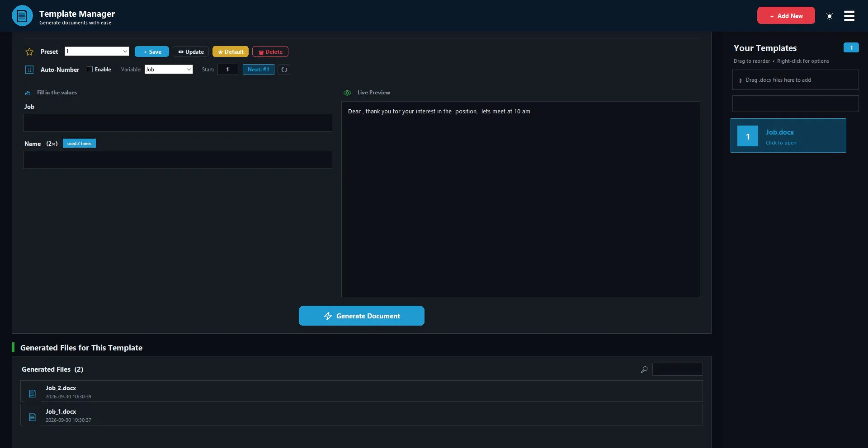Click the Generate Document button
868x448 pixels.
tap(362, 316)
